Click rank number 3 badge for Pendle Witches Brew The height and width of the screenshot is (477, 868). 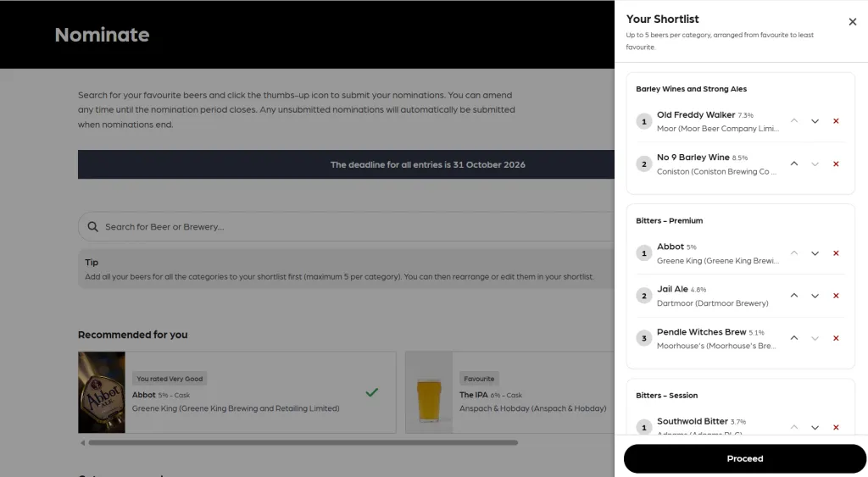[644, 338]
